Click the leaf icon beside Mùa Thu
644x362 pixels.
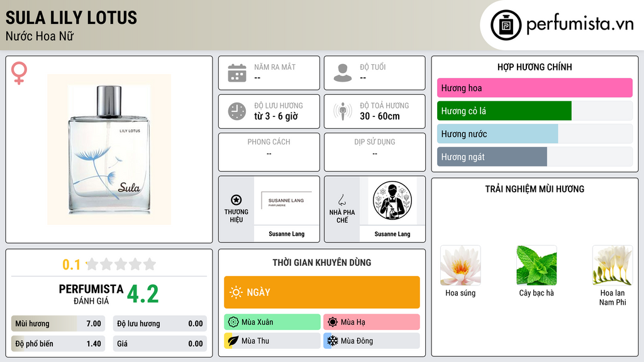coord(233,341)
